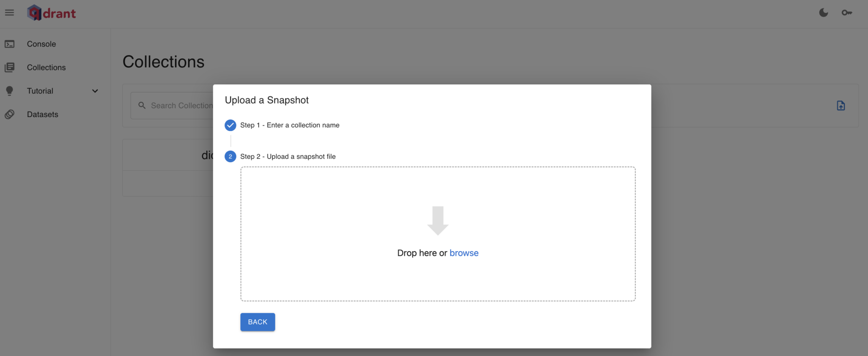Select the Tutorial menu label
868x356 pixels.
pyautogui.click(x=40, y=91)
